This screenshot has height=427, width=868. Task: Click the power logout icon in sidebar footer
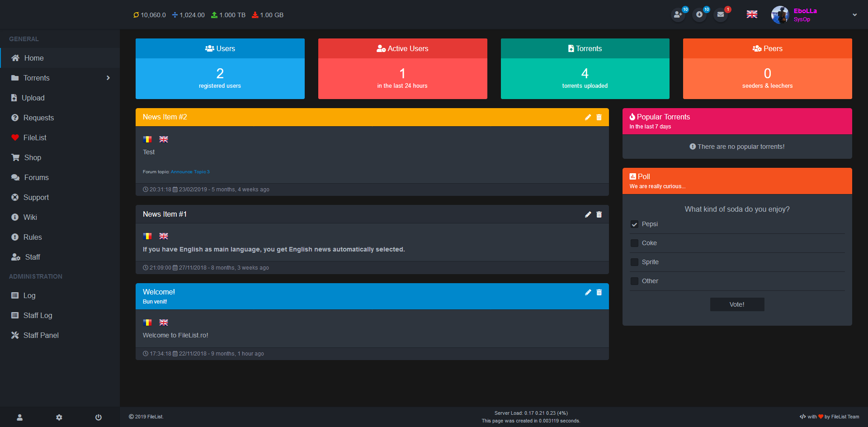pos(98,417)
